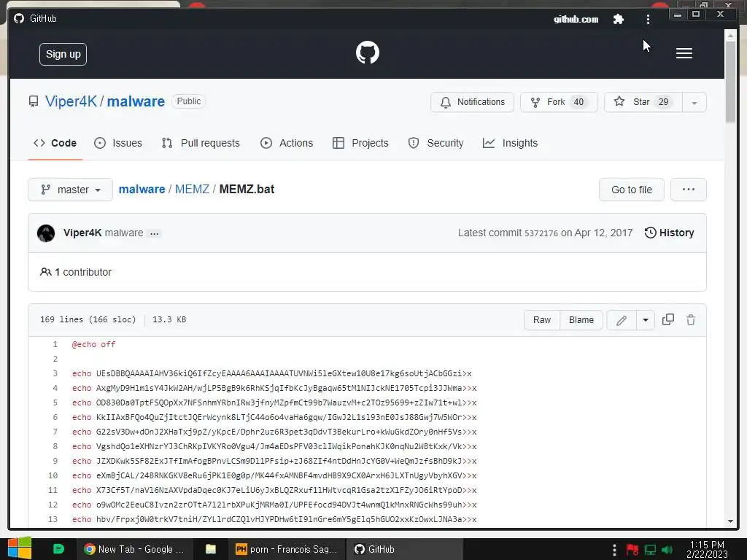Switch to the Actions tab
The image size is (747, 560).
pos(287,143)
